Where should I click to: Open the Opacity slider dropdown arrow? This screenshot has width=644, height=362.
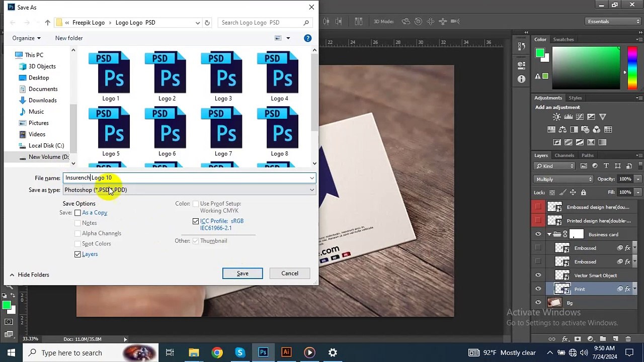638,179
